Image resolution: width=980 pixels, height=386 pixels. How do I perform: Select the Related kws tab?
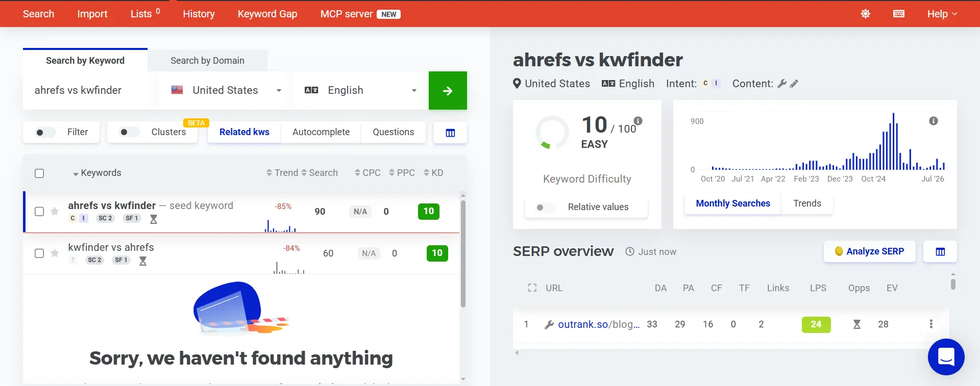(x=244, y=132)
